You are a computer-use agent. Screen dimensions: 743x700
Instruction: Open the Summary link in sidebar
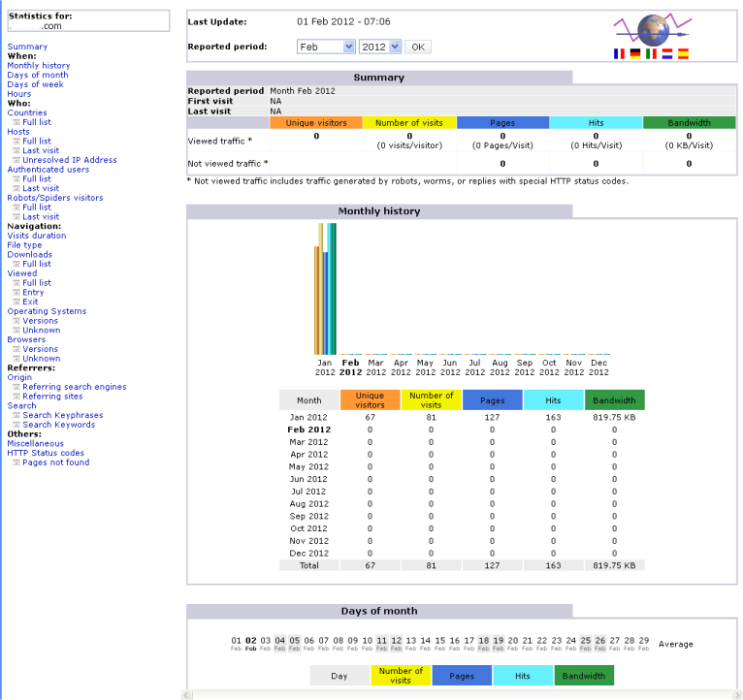tap(27, 47)
